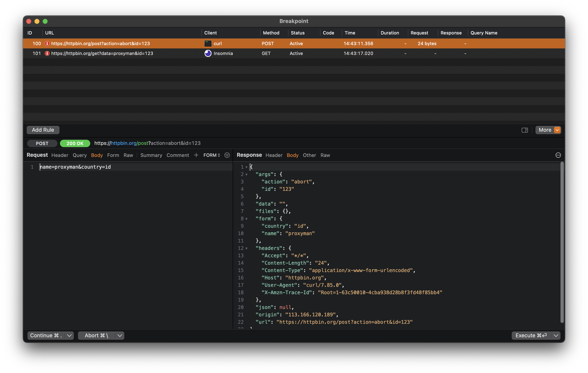
Task: Toggle the side panel layout icon near More
Action: tap(525, 130)
